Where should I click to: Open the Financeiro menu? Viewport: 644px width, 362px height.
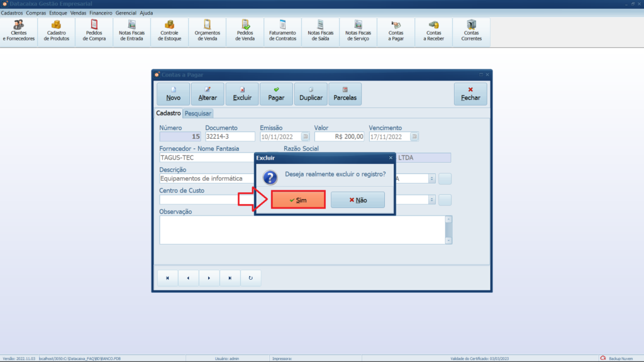pos(101,13)
